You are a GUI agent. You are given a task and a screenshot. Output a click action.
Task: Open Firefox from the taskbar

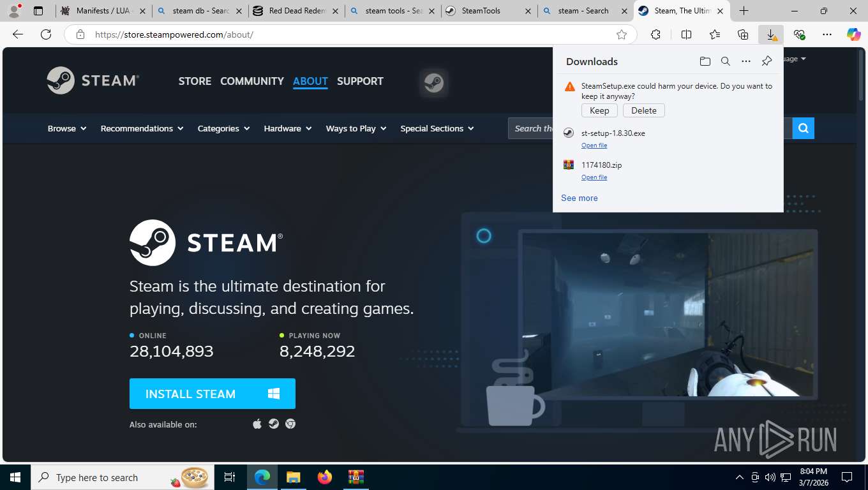click(325, 477)
